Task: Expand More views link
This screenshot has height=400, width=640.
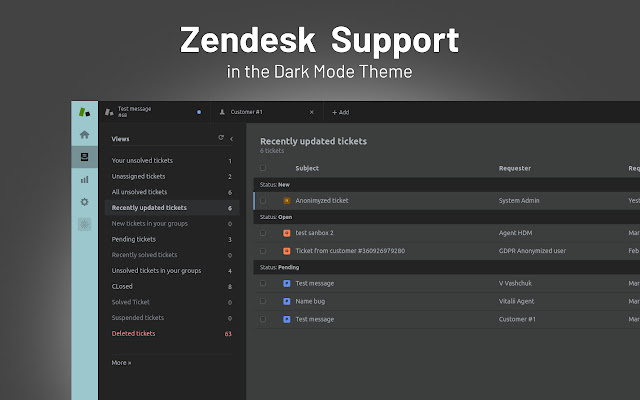Action: [121, 362]
